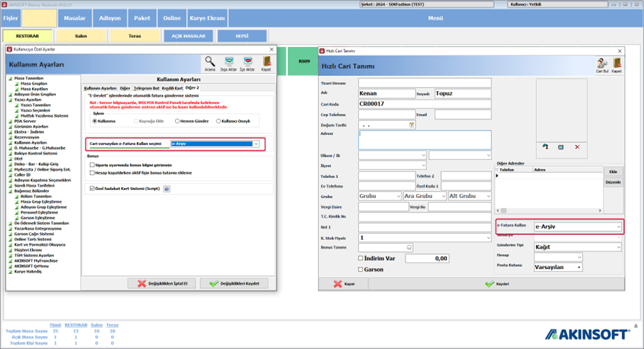Switch to the Kredili Kart tab
Screen dimensions: 644x349
pyautogui.click(x=172, y=88)
